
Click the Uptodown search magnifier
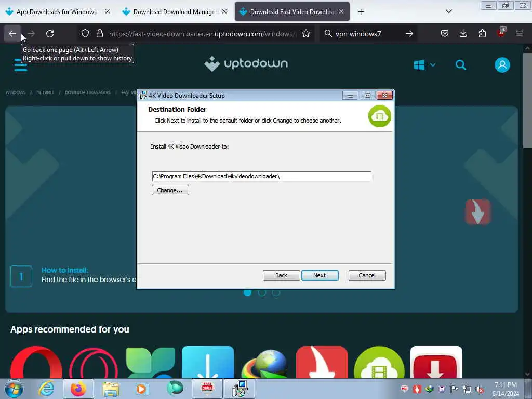click(460, 65)
